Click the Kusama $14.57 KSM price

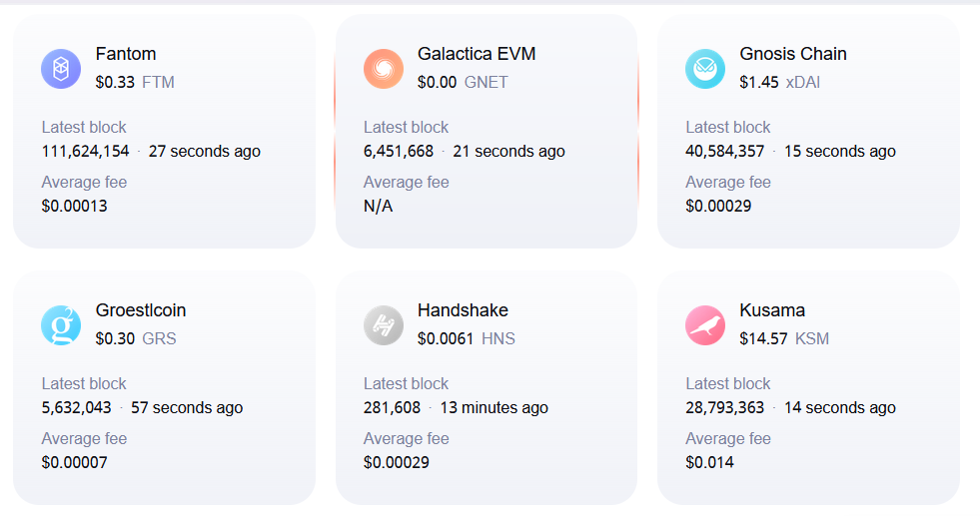(784, 339)
